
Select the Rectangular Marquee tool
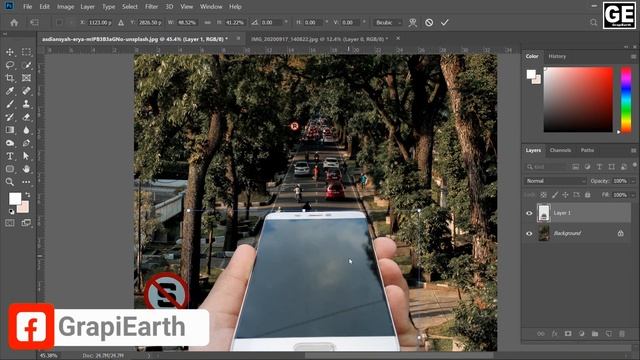pos(26,52)
